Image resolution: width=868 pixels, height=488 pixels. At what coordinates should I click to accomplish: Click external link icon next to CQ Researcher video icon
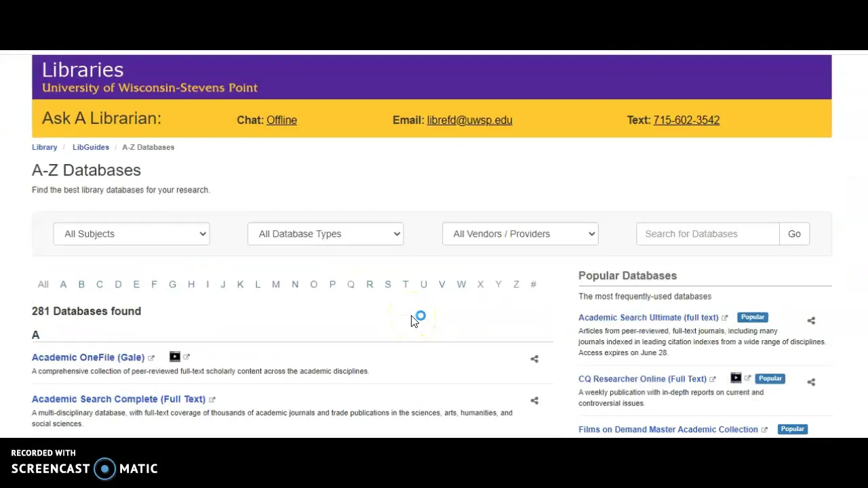[748, 378]
